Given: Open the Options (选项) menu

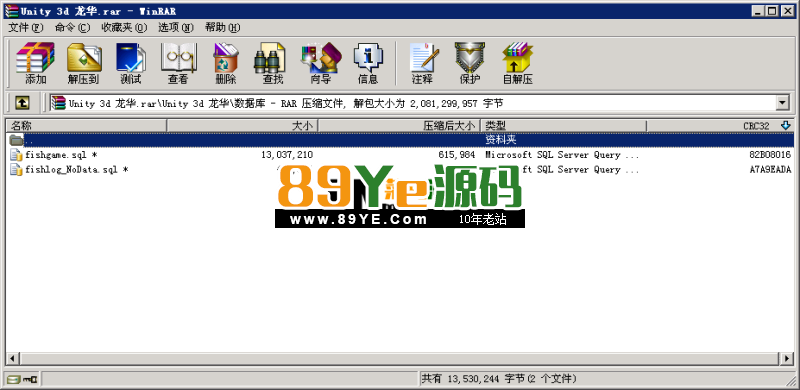Looking at the screenshot, I should point(176,28).
